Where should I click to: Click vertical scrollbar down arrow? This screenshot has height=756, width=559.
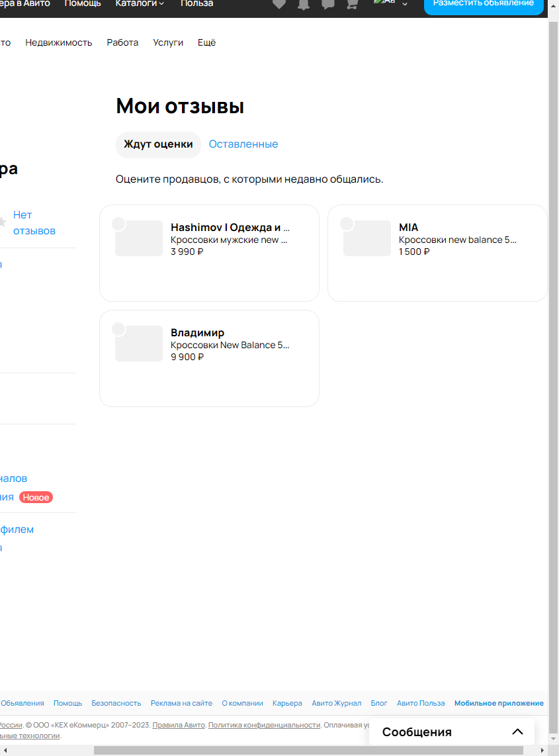(x=553, y=739)
